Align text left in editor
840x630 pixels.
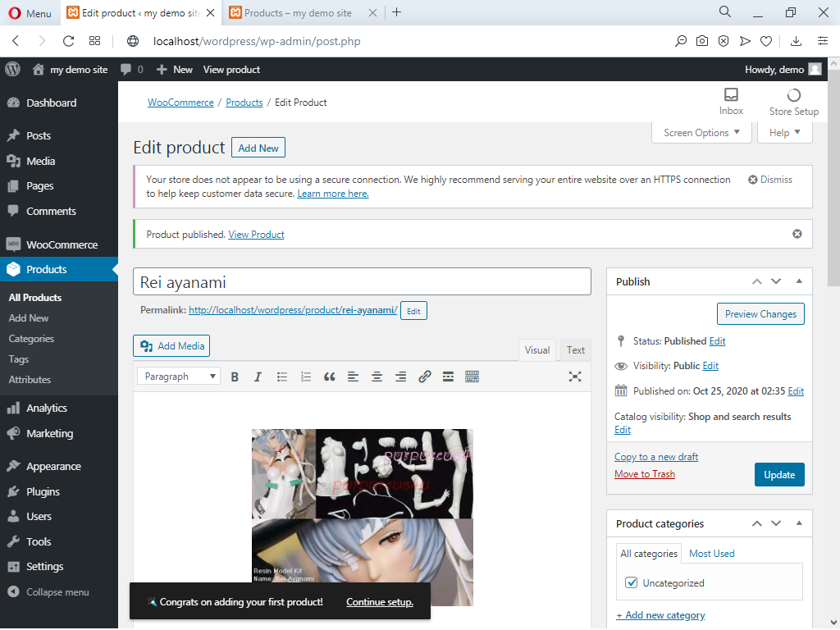coord(353,377)
